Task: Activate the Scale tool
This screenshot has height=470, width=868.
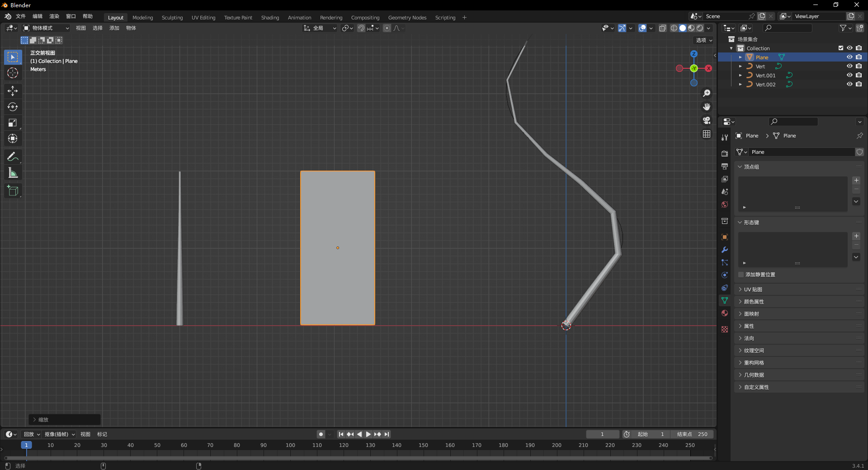Action: coord(13,123)
